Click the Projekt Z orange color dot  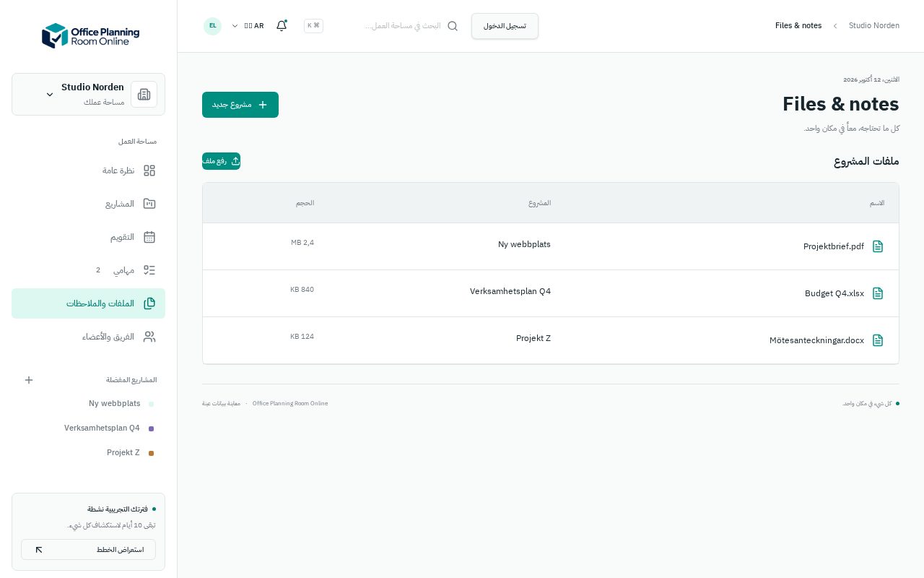pos(151,454)
